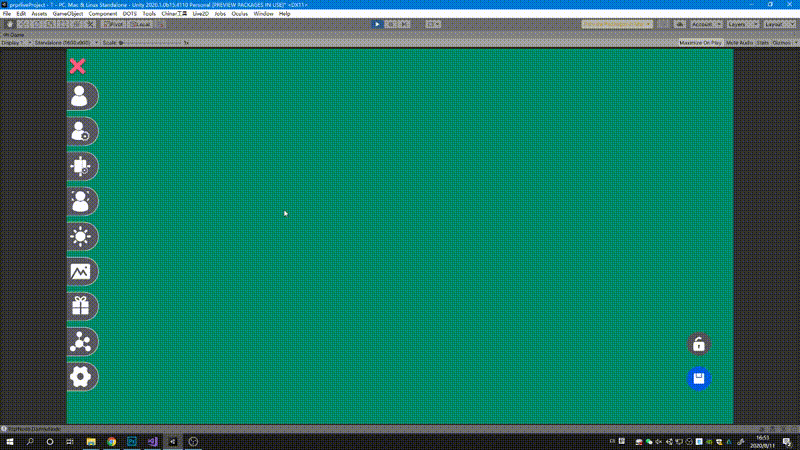
Task: Open the cloud services icon
Action: click(x=680, y=24)
